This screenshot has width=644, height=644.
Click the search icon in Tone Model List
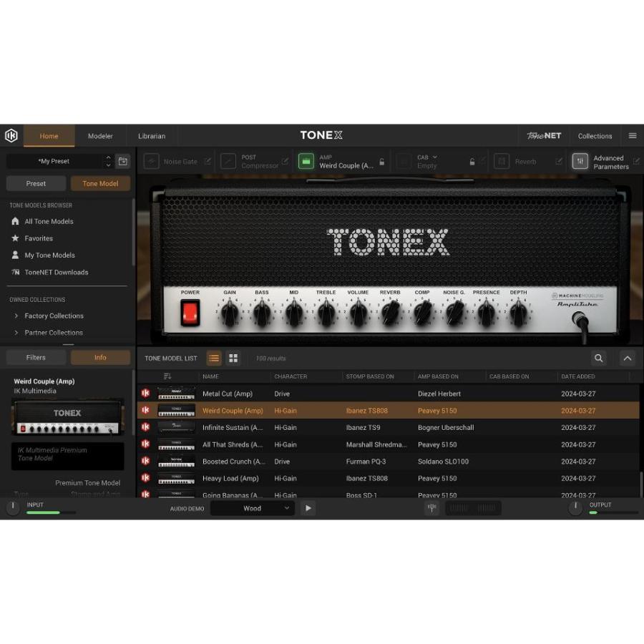[x=599, y=358]
